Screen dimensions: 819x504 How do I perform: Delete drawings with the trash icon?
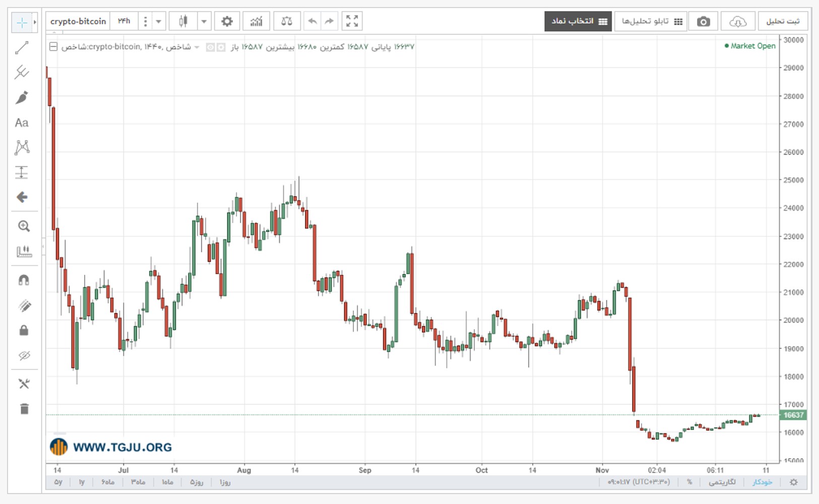pos(24,408)
